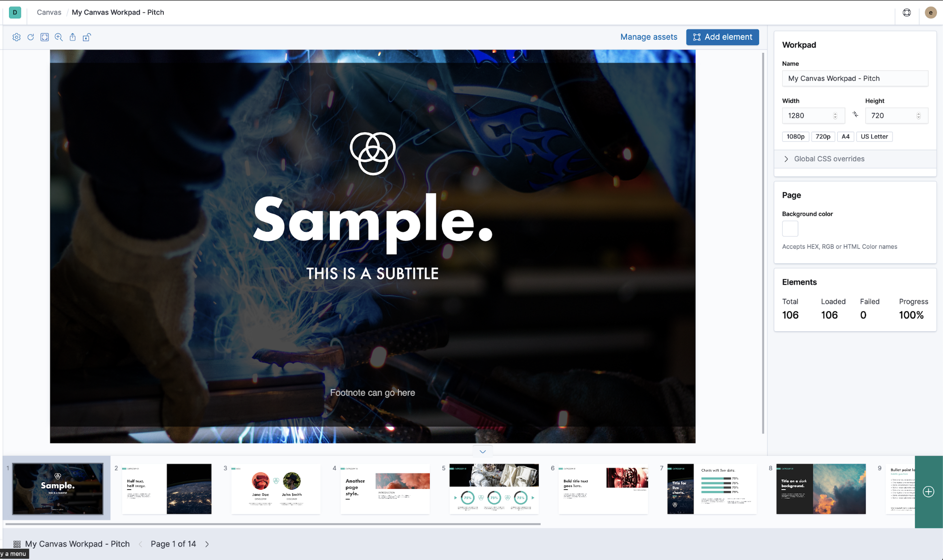
Task: Open Manage assets panel
Action: 648,37
